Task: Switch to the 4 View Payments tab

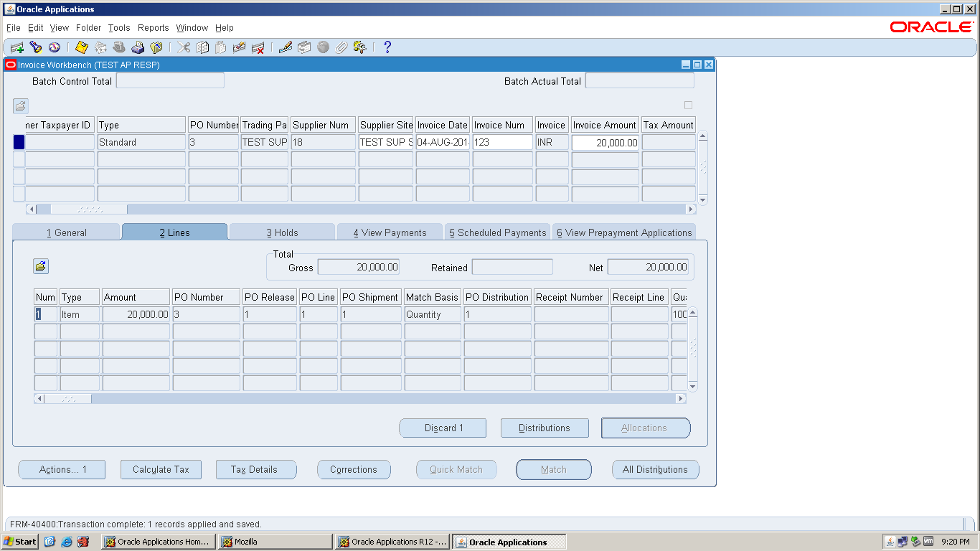Action: click(x=390, y=232)
